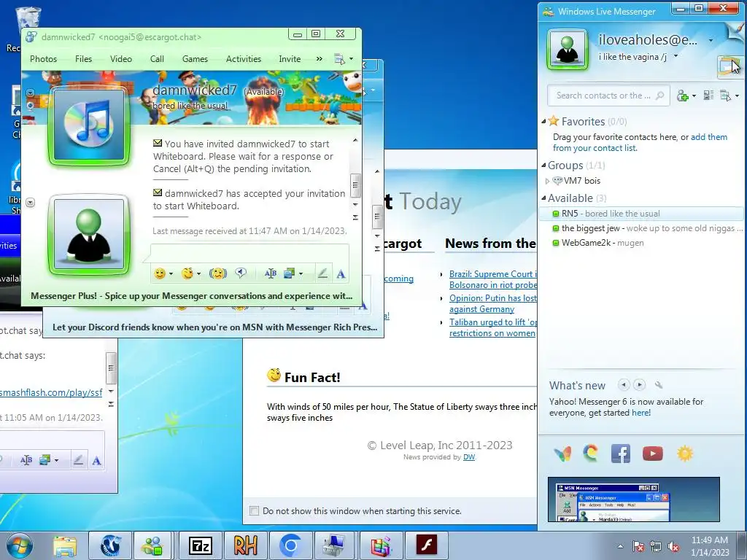Open the font settings A icon in damnwicked7 chat

pyautogui.click(x=341, y=274)
